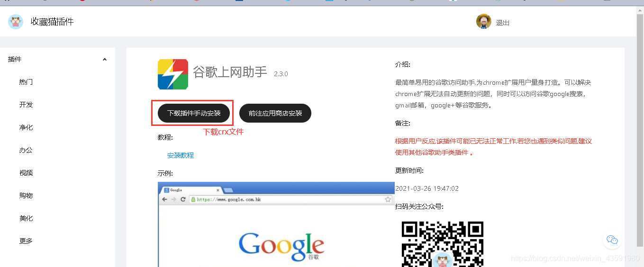Choose the 购物 category
This screenshot has width=644, height=267.
(x=26, y=196)
